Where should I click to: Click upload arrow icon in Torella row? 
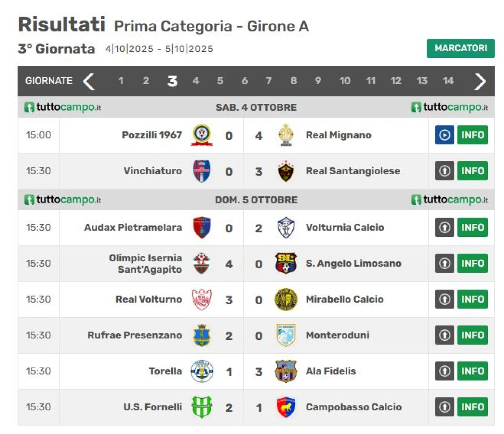pos(445,371)
